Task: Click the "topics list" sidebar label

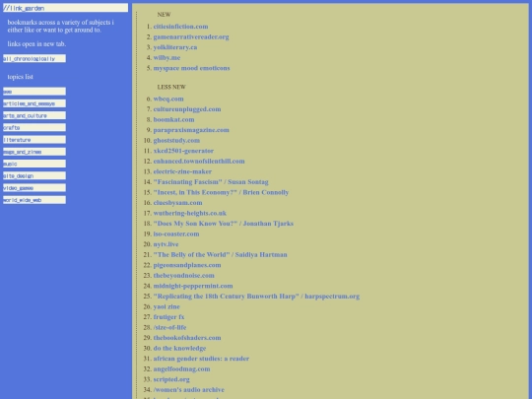Action: point(21,77)
